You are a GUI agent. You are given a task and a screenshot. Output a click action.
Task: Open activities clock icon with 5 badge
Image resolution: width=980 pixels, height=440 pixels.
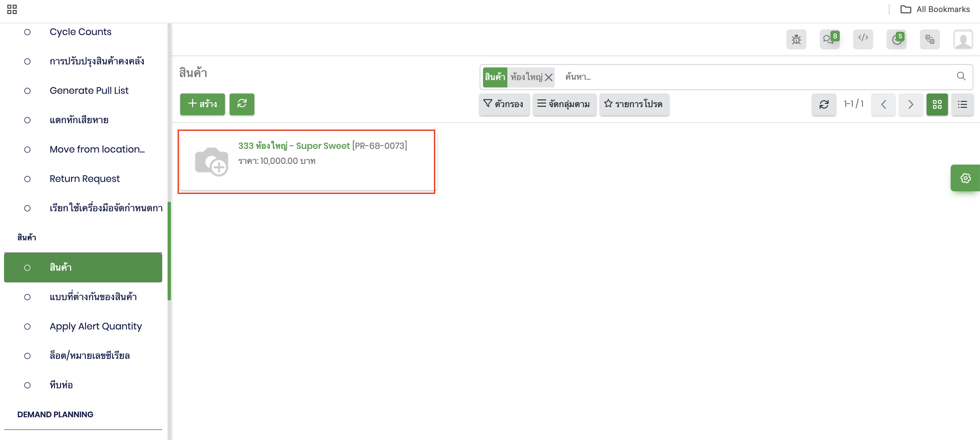896,39
